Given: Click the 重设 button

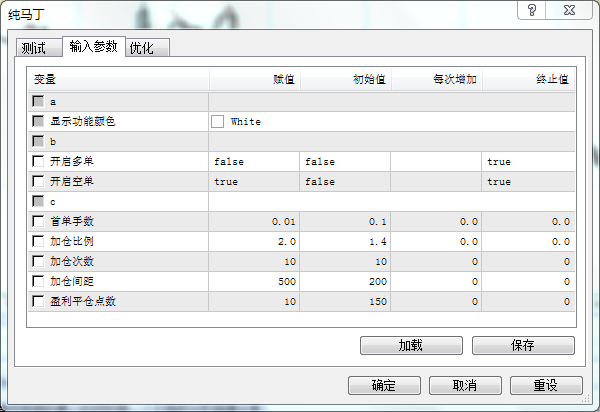Looking at the screenshot, I should click(546, 385).
